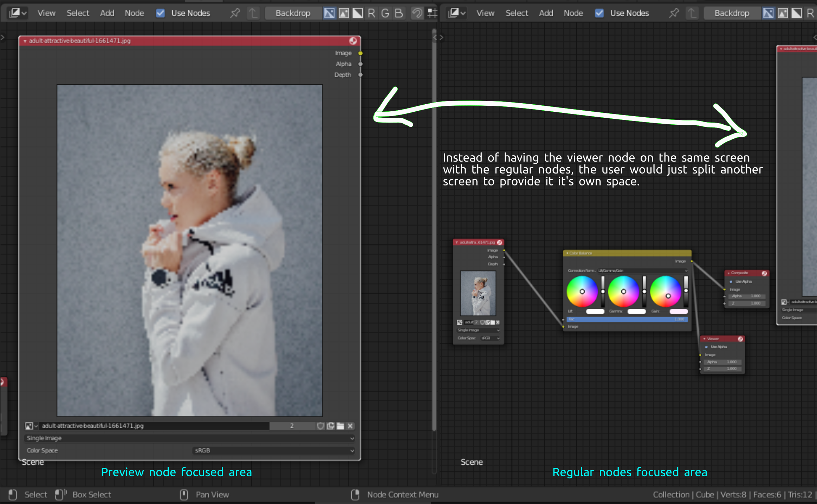Click Gain color wheel in Color Balance
This screenshot has width=817, height=504.
point(666,292)
